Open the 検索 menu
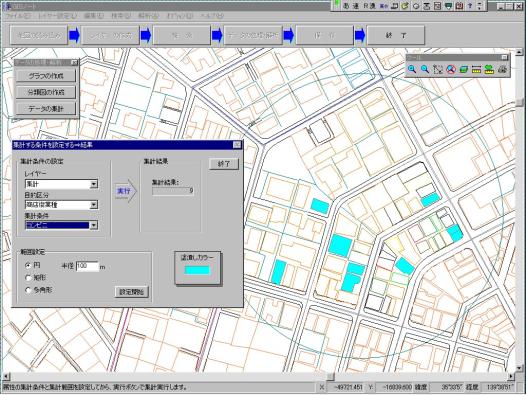Screen dimensions: 526x395 tap(121, 16)
